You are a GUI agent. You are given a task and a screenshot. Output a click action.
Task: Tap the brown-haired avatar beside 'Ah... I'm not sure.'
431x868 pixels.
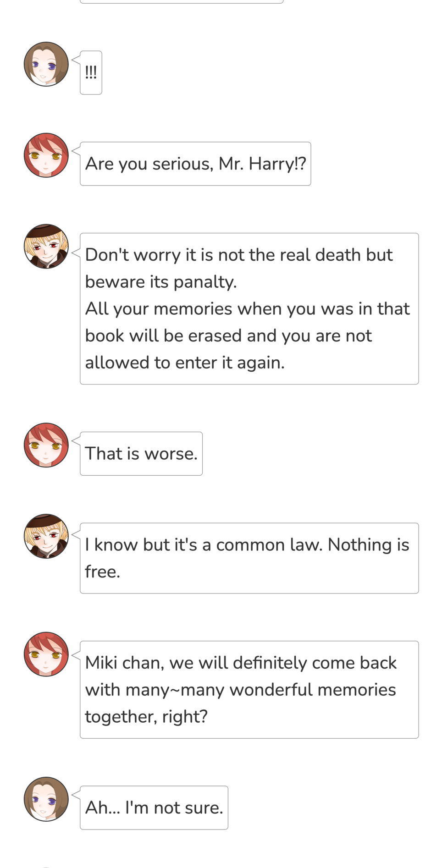tap(46, 799)
